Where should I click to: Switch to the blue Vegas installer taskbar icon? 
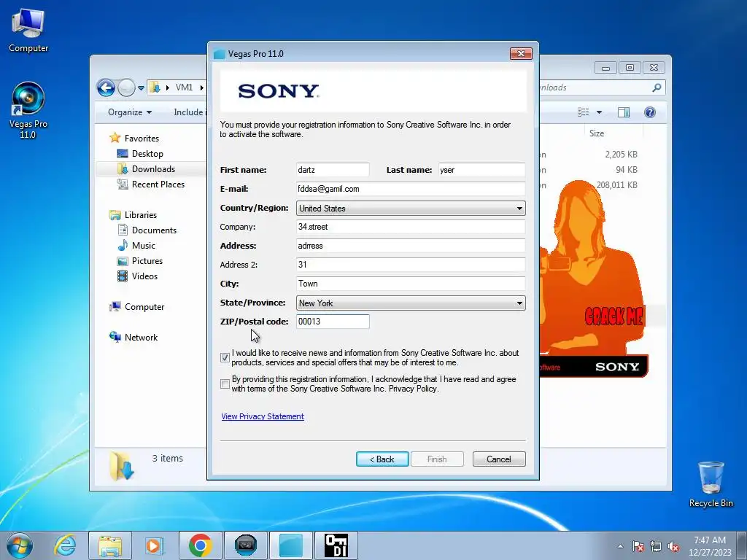pos(291,545)
